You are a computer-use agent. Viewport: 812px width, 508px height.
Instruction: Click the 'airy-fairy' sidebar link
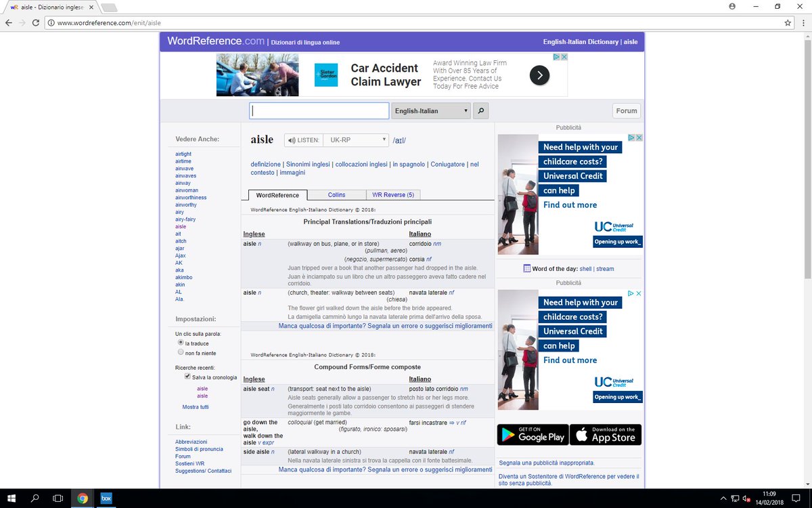coord(185,219)
